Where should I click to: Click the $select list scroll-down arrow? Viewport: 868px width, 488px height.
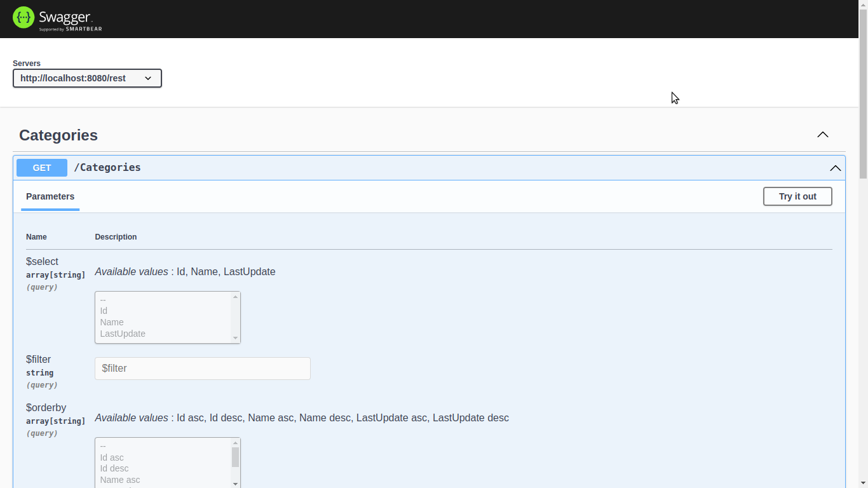pyautogui.click(x=236, y=338)
